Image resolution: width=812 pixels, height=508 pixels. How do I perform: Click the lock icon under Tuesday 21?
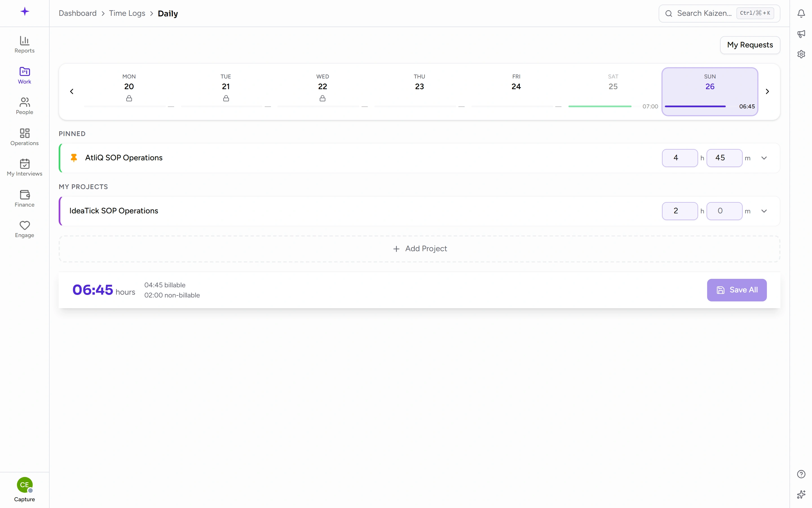pos(226,98)
